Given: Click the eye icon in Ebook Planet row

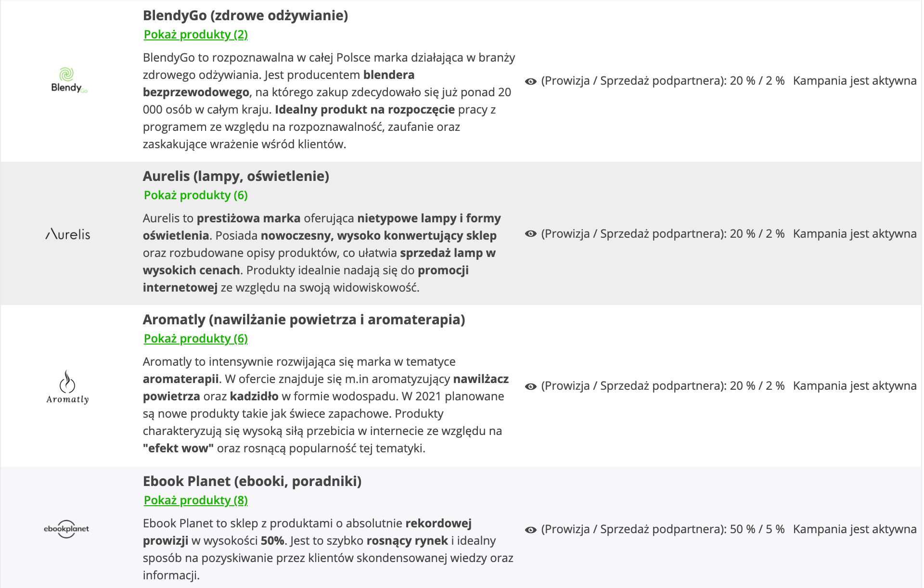Looking at the screenshot, I should click(531, 530).
